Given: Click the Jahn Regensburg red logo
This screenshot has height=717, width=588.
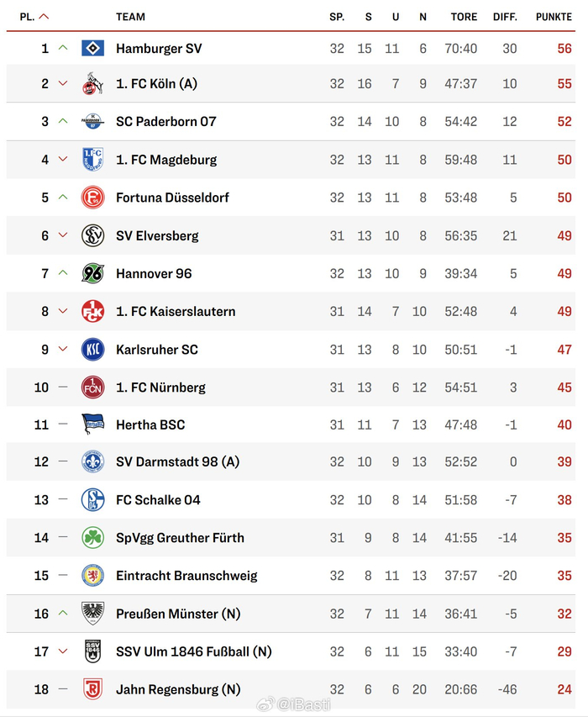Looking at the screenshot, I should (x=92, y=689).
